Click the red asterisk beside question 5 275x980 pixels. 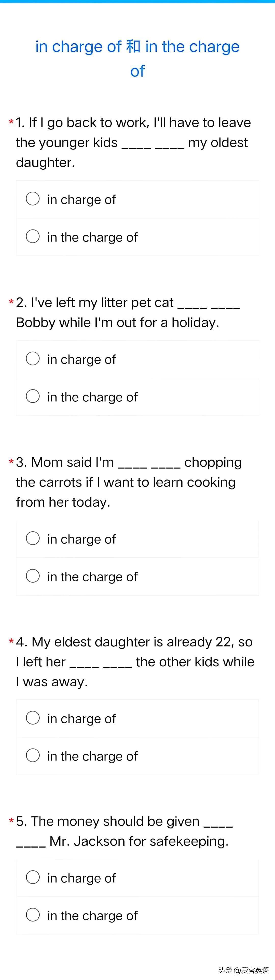11,821
